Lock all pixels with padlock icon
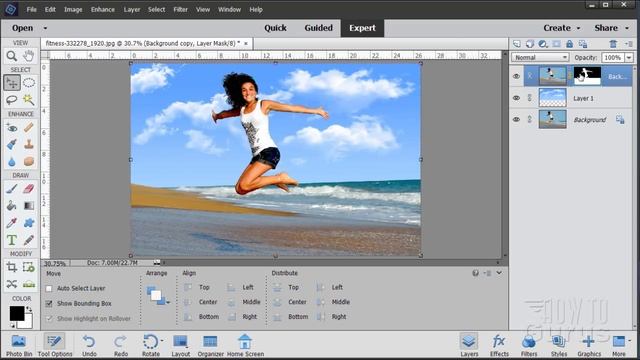The image size is (640, 360). point(569,44)
